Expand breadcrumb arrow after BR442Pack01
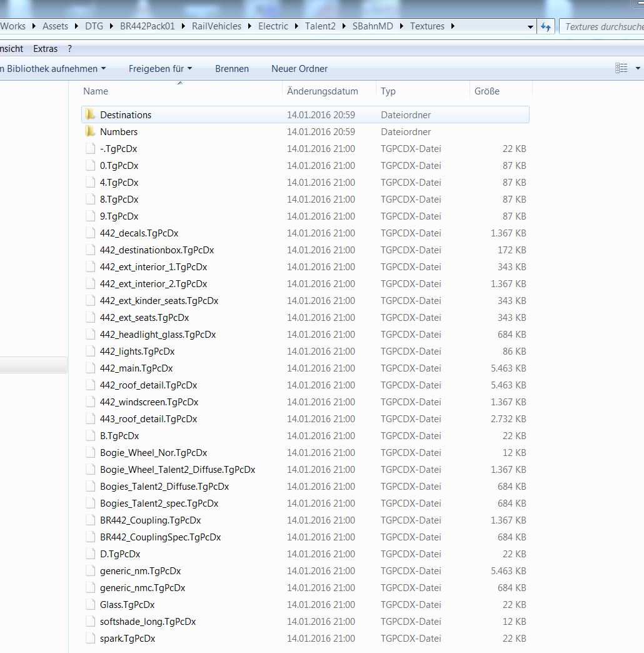The width and height of the screenshot is (644, 653). (x=183, y=26)
